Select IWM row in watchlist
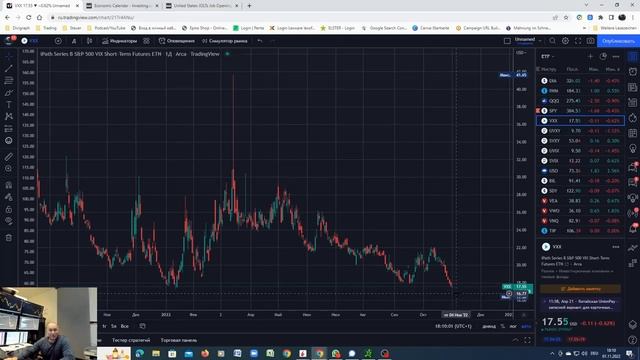Image resolution: width=640 pixels, height=360 pixels. pos(580,91)
